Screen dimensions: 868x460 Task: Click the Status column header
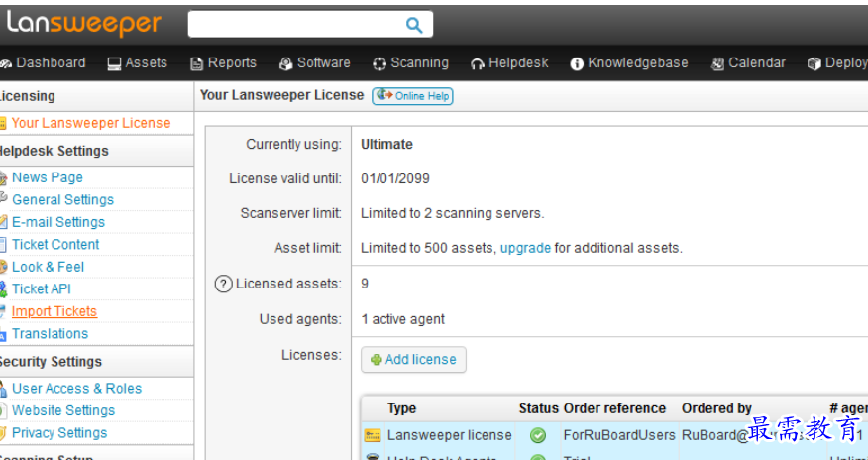pyautogui.click(x=539, y=409)
